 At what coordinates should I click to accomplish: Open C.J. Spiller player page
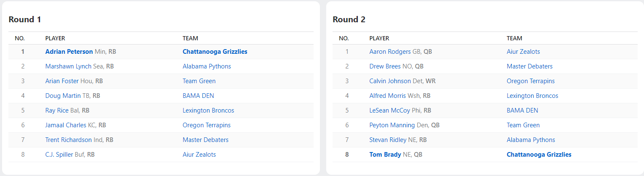click(x=59, y=155)
